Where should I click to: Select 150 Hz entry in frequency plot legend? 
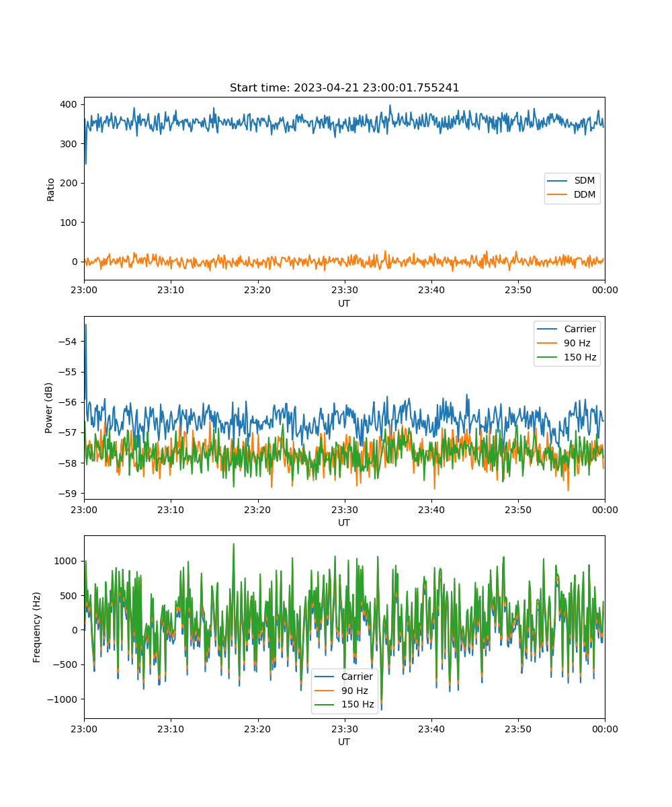coord(358,705)
